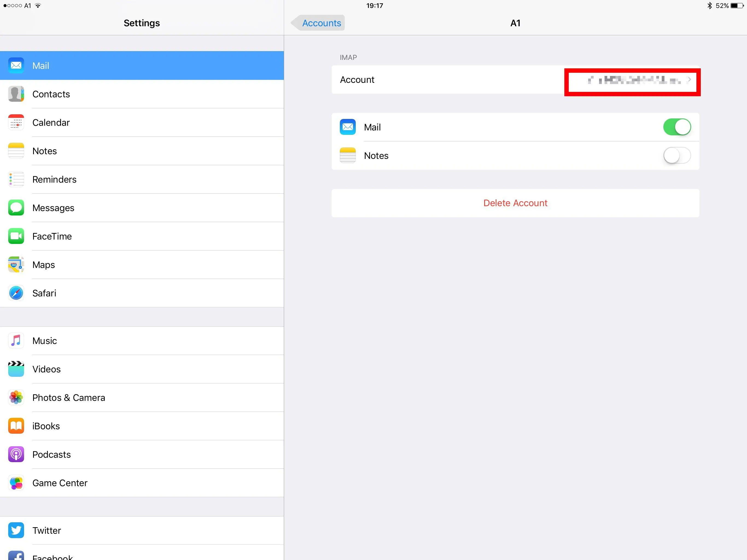Tap the Calendar icon in sidebar
Image resolution: width=747 pixels, height=560 pixels.
(16, 122)
